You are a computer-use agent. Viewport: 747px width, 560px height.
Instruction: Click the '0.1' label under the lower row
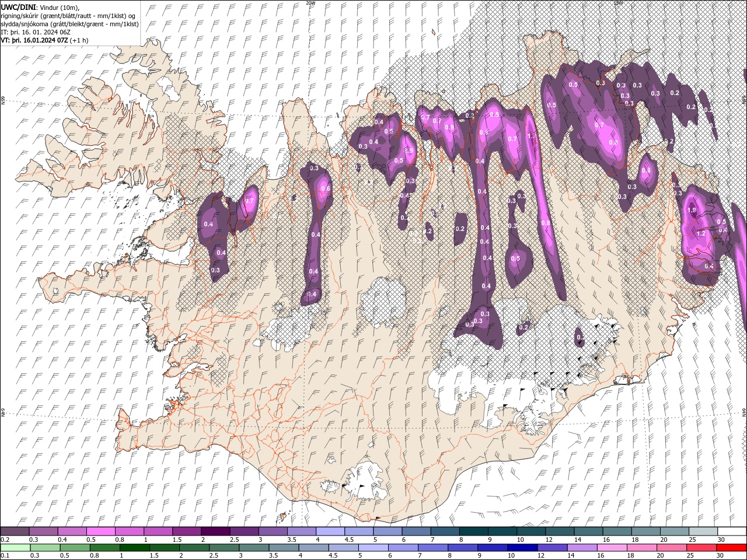pyautogui.click(x=5, y=555)
